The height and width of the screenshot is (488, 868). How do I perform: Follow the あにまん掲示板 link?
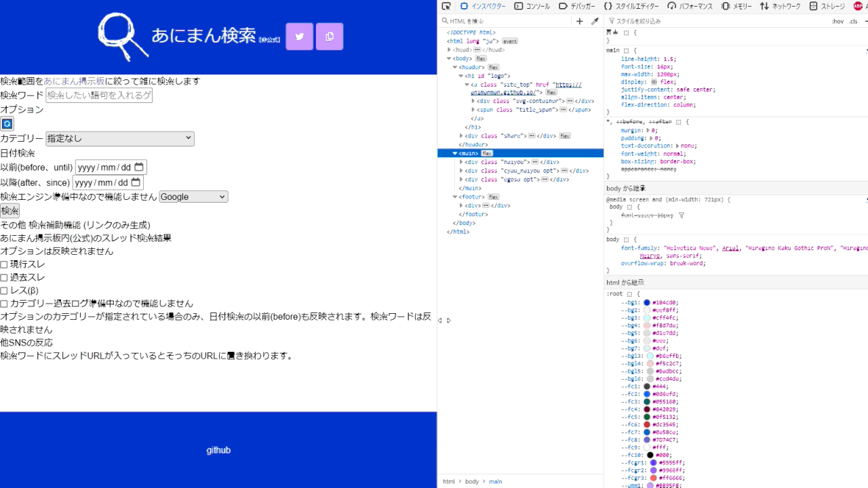[74, 81]
